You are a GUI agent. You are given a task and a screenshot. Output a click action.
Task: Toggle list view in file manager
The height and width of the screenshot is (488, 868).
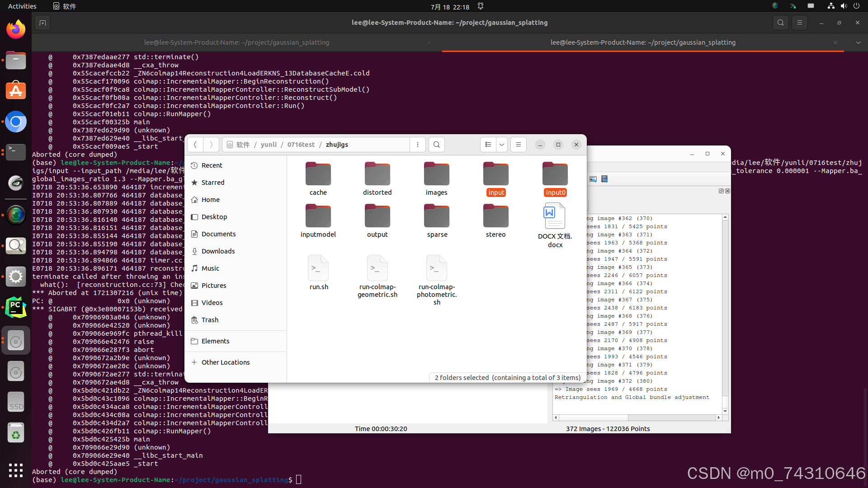488,145
